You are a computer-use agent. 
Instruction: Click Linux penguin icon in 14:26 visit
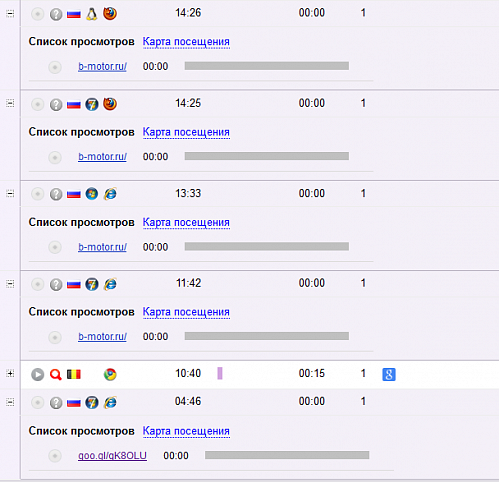[x=92, y=14]
